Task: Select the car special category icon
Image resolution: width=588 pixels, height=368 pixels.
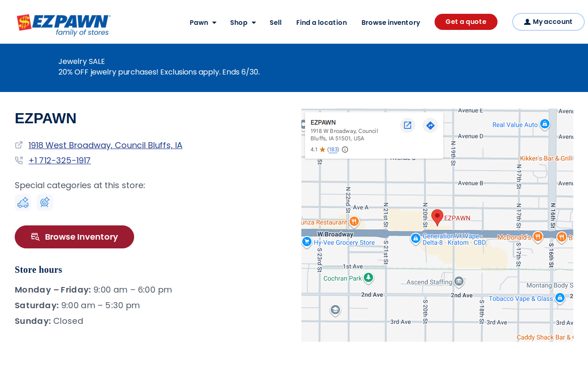Action: point(23,202)
